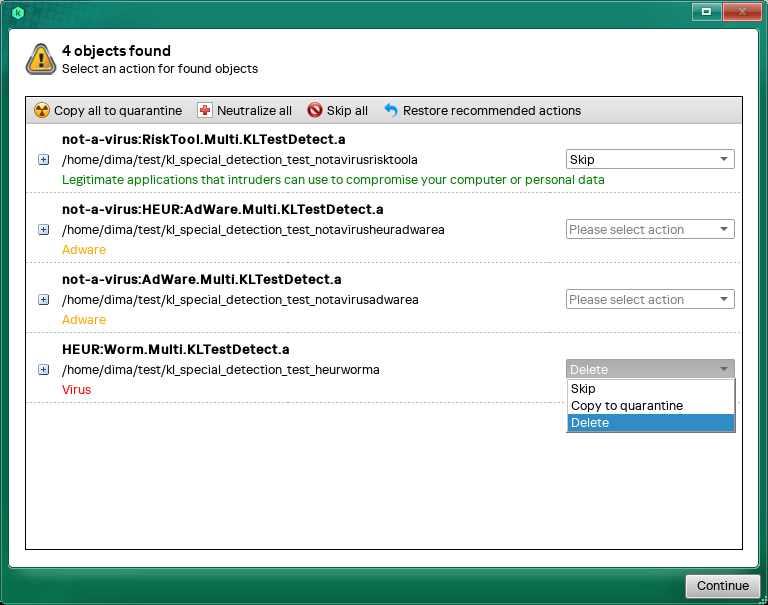Open action dropdown for notavirusadwarea file

[x=650, y=299]
